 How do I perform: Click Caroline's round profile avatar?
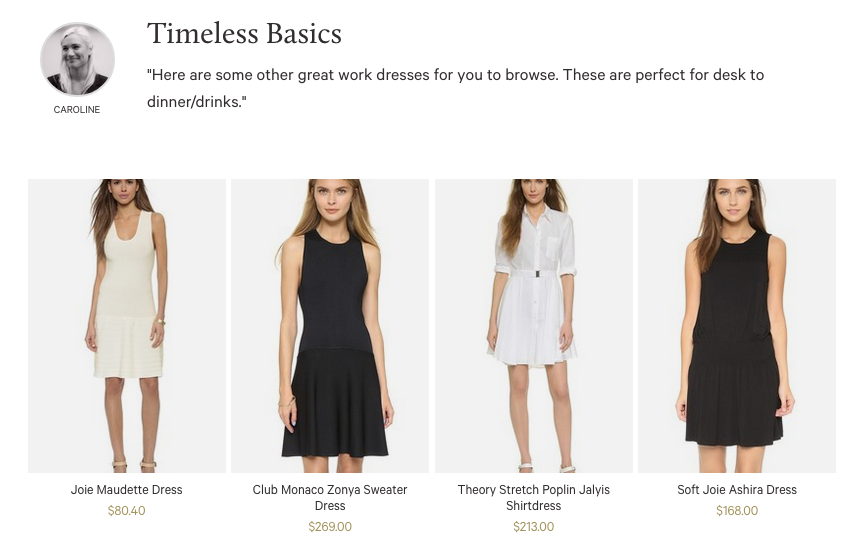[x=77, y=59]
